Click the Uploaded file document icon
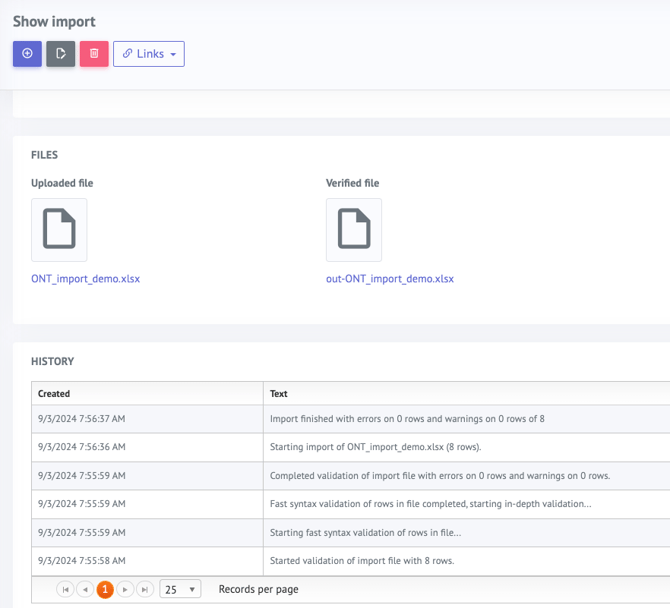 [59, 230]
